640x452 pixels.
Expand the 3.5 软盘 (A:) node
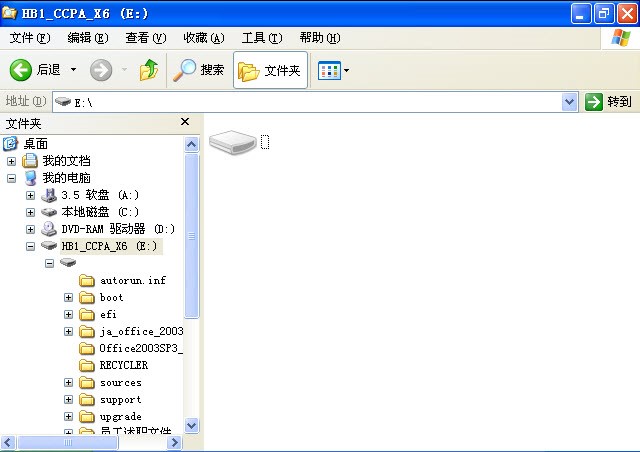[30, 195]
